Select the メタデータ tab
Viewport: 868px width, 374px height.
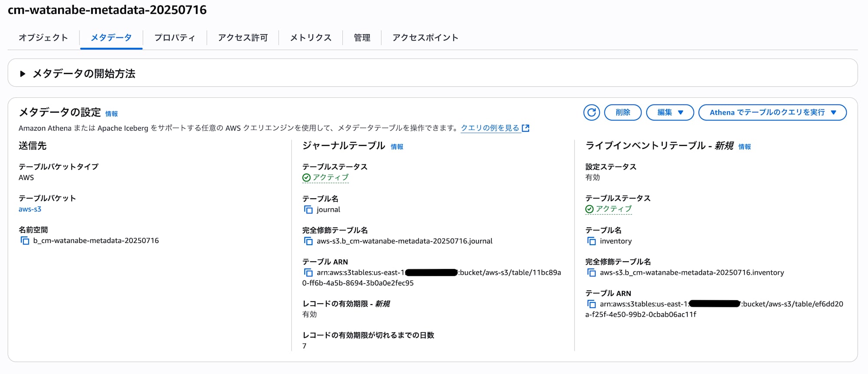(111, 38)
